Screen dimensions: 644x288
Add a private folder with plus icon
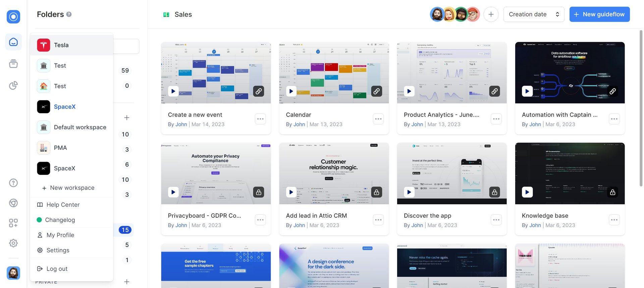point(127,282)
